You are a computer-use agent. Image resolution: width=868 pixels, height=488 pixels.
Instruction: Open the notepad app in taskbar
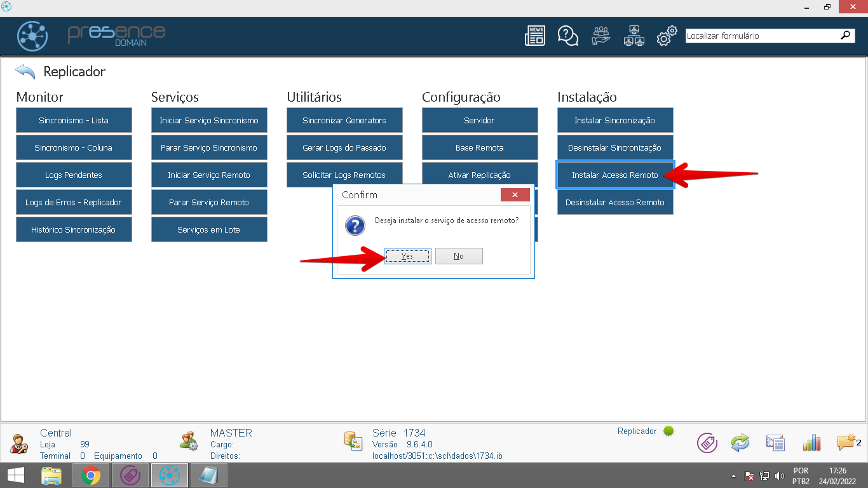pos(208,475)
